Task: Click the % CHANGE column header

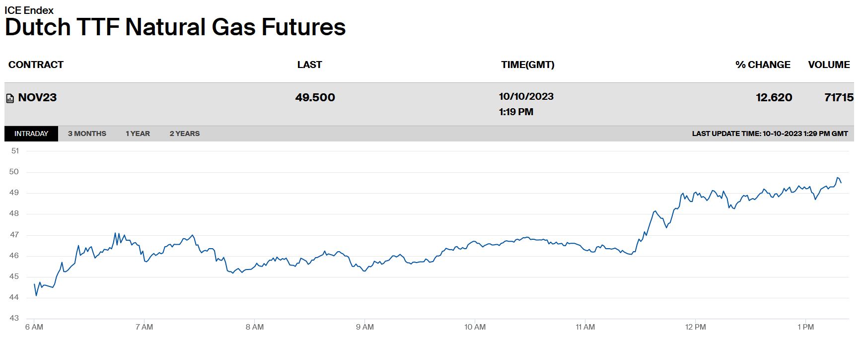Action: pyautogui.click(x=763, y=65)
